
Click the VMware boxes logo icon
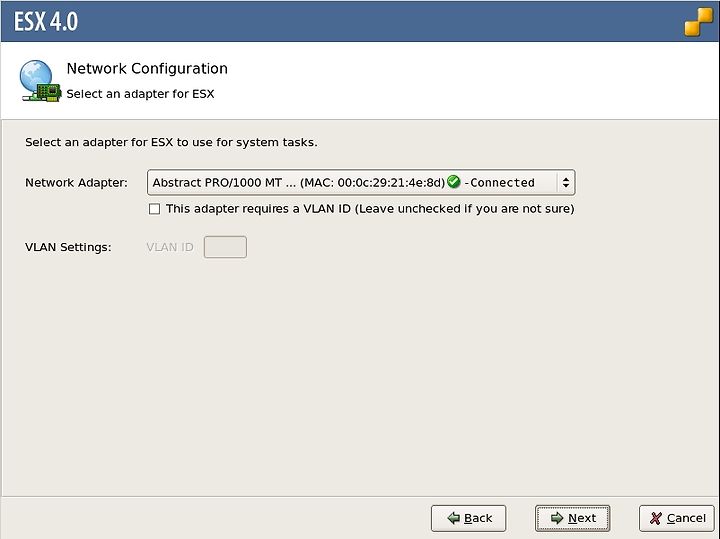(698, 22)
